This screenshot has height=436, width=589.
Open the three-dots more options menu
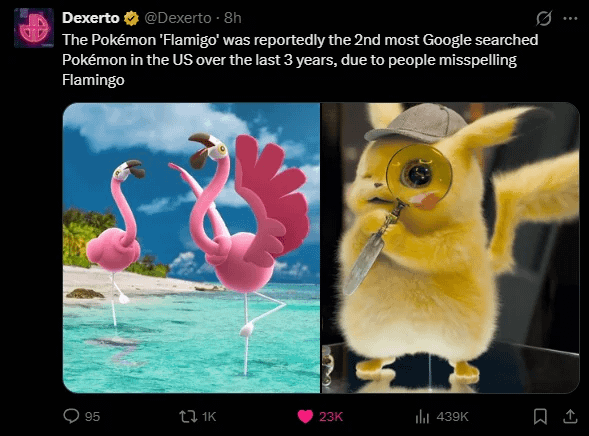pyautogui.click(x=570, y=18)
